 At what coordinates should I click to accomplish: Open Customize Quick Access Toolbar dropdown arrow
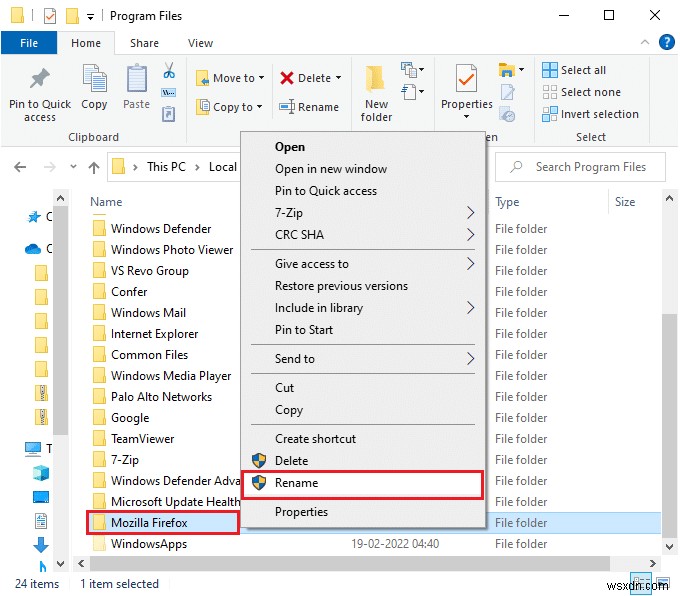(90, 17)
